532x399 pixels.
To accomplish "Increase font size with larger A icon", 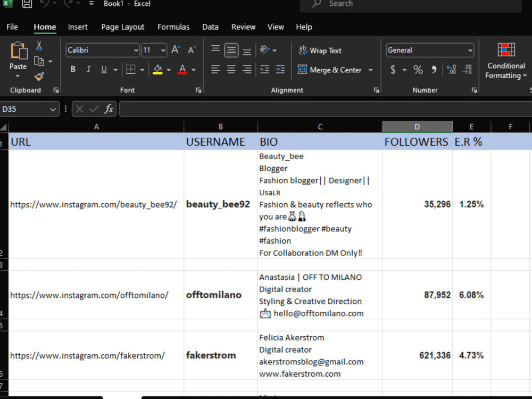I will (x=176, y=50).
